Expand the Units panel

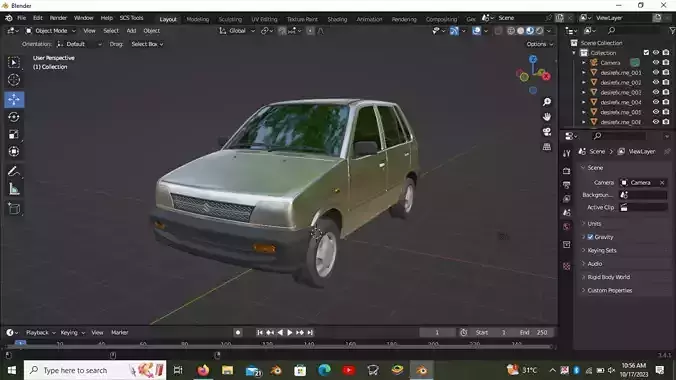[x=594, y=223]
